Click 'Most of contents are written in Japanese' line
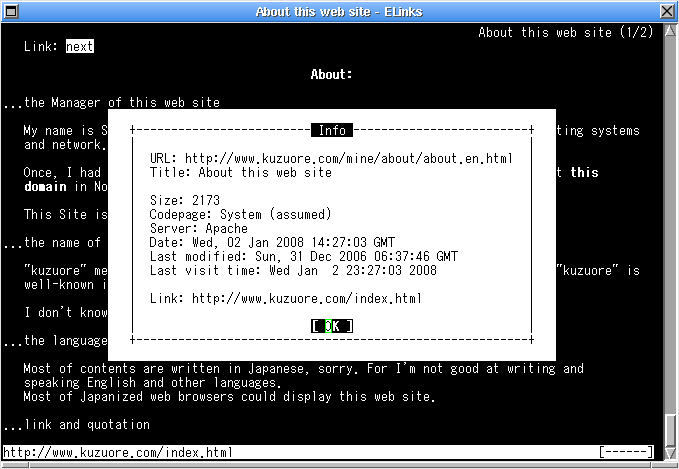The height and width of the screenshot is (469, 679). pyautogui.click(x=304, y=369)
